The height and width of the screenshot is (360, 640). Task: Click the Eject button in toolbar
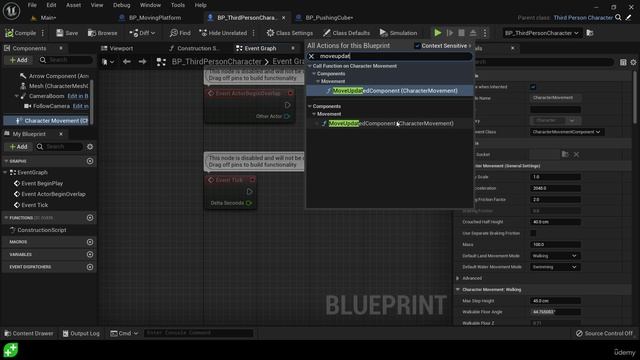(x=473, y=33)
